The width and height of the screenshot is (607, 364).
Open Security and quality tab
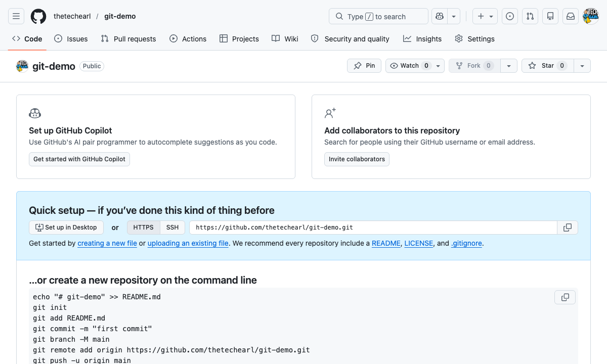click(350, 39)
